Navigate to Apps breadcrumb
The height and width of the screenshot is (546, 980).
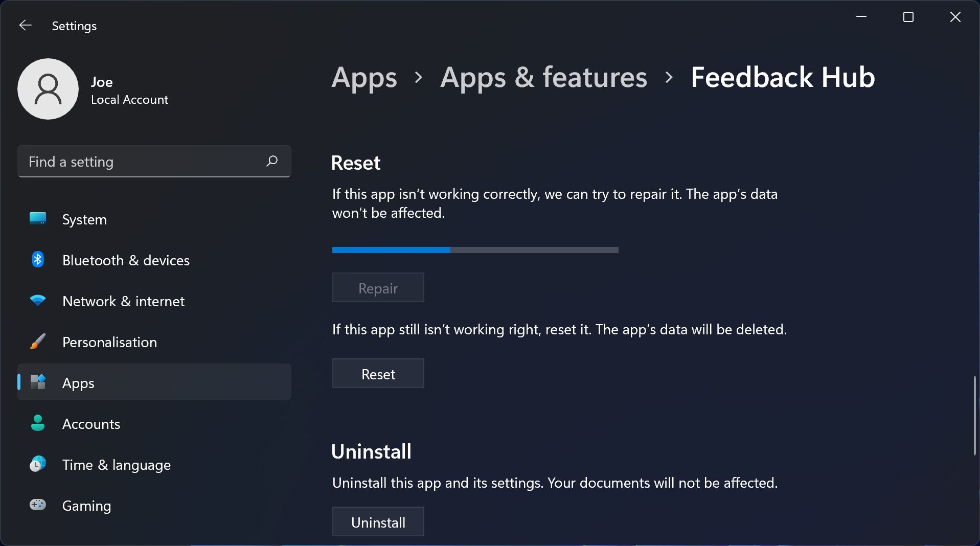pos(364,78)
